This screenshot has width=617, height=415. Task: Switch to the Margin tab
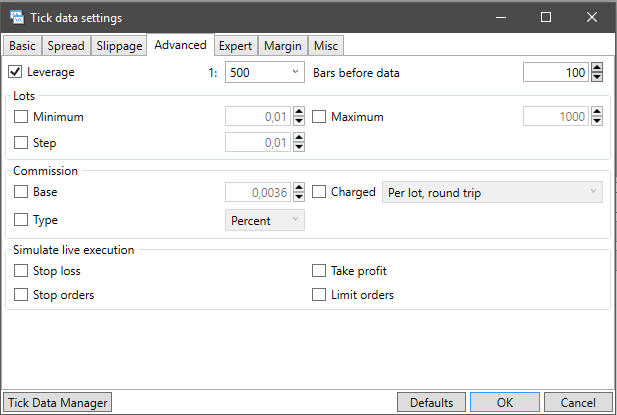(283, 46)
